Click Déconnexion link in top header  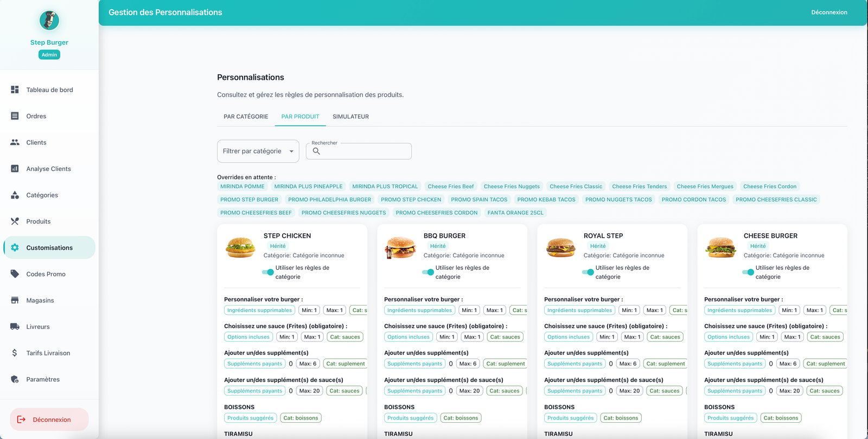click(x=829, y=12)
